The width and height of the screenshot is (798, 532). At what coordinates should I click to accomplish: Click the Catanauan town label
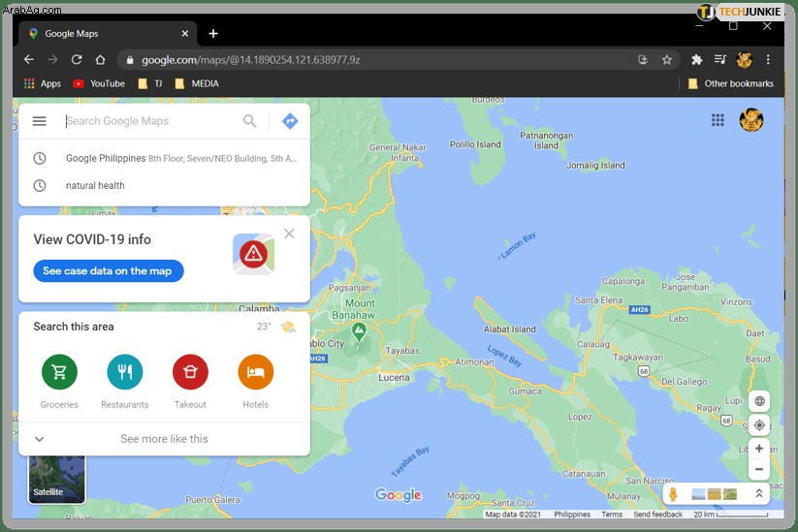click(584, 474)
